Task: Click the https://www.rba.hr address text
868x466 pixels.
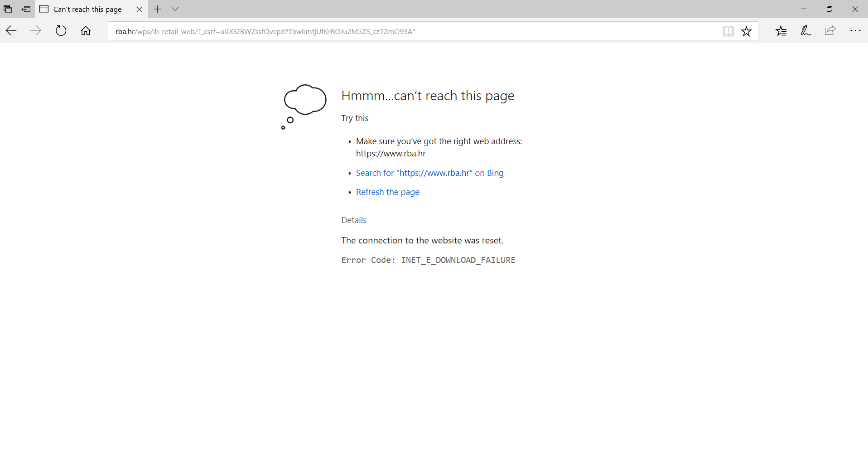Action: coord(391,153)
